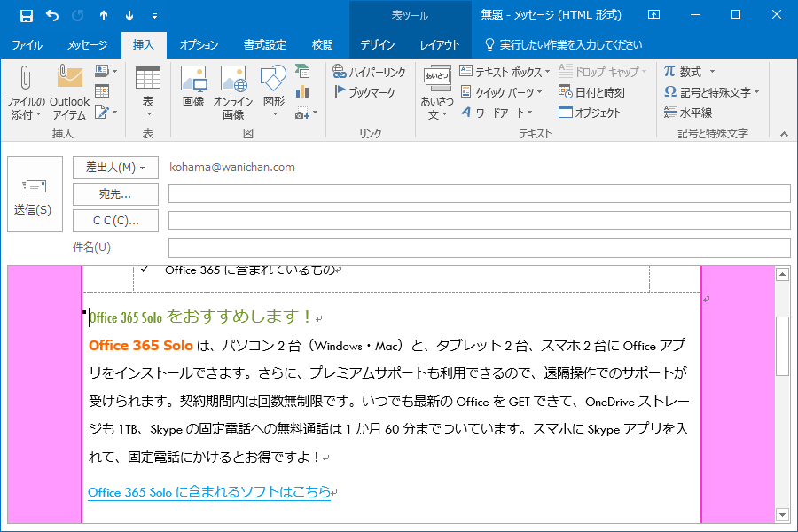The width and height of the screenshot is (798, 532).
Task: Click into the 宛先 recipient field
Action: 479,194
